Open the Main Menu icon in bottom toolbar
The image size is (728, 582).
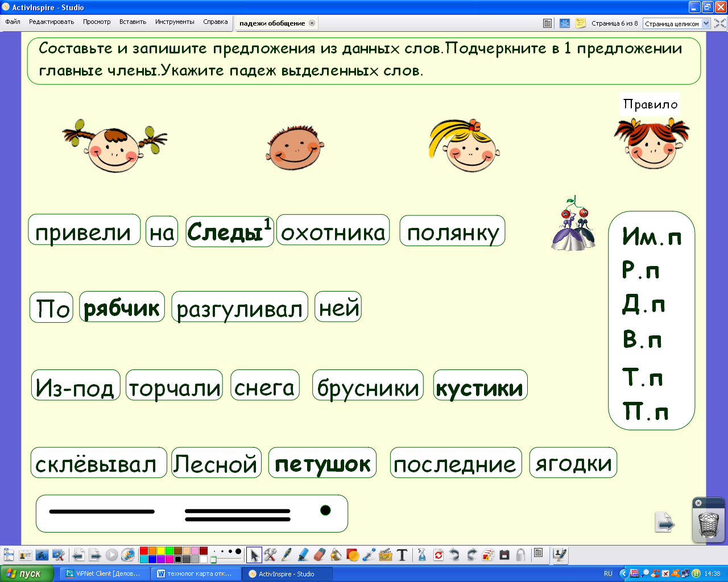pyautogui.click(x=9, y=555)
